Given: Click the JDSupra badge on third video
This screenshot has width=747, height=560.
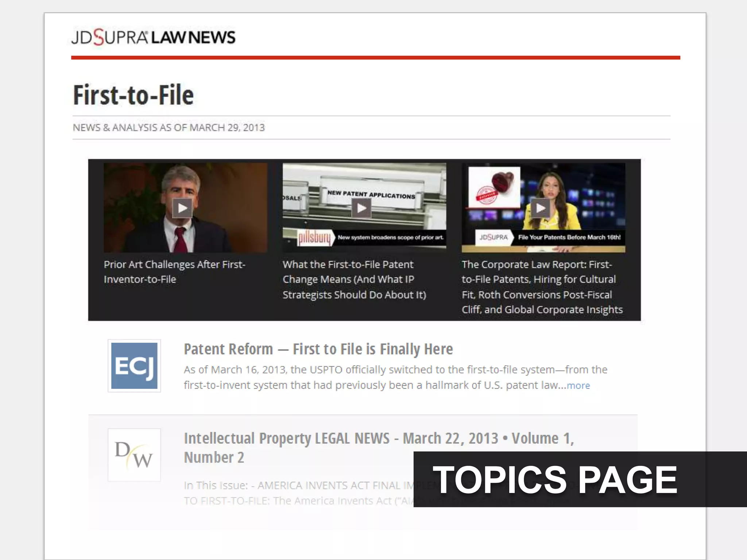Looking at the screenshot, I should click(493, 237).
